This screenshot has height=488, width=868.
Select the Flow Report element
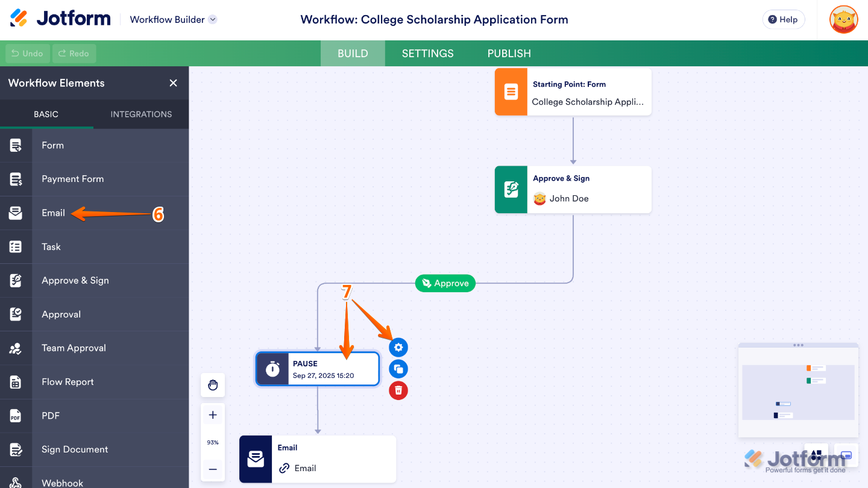pos(68,381)
